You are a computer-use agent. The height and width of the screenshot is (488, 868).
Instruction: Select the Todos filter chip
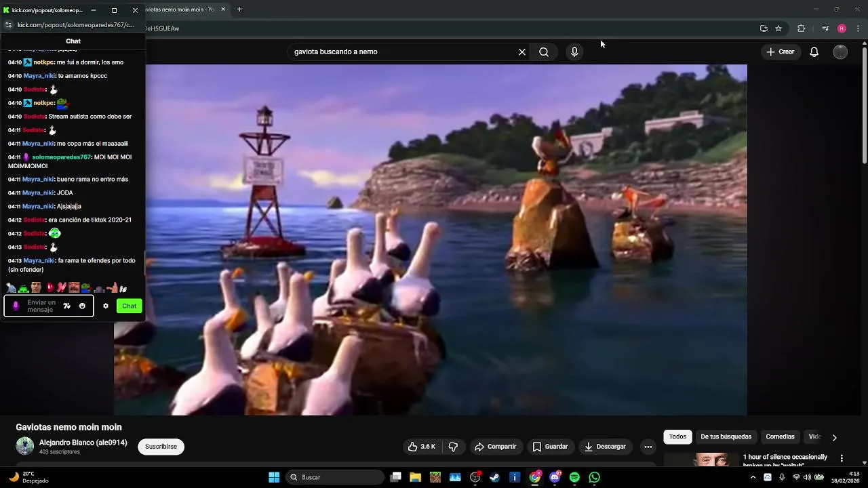pos(678,436)
